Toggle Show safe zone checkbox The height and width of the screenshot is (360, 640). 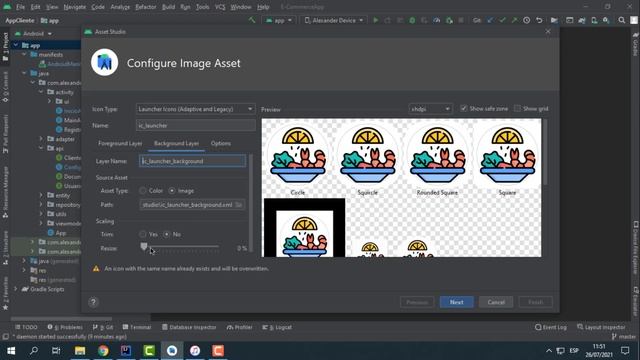[x=464, y=109]
